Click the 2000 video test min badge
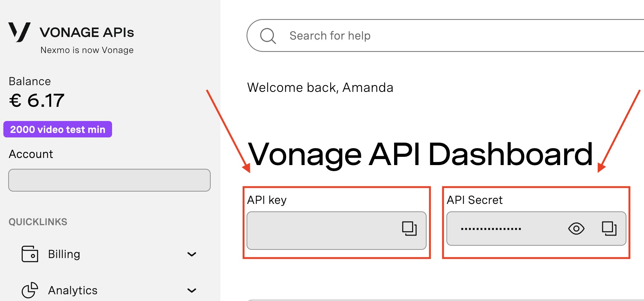Screen dimensions: 644x301 click(x=58, y=129)
